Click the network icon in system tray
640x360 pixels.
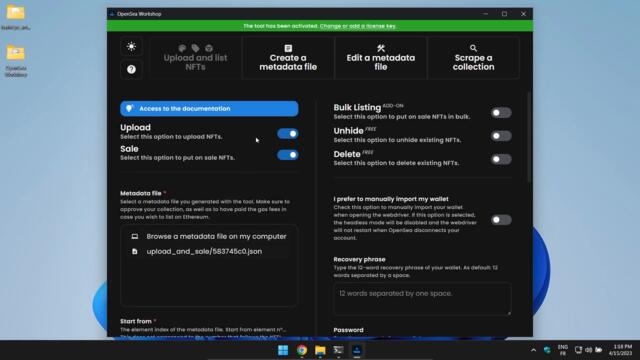(578, 350)
